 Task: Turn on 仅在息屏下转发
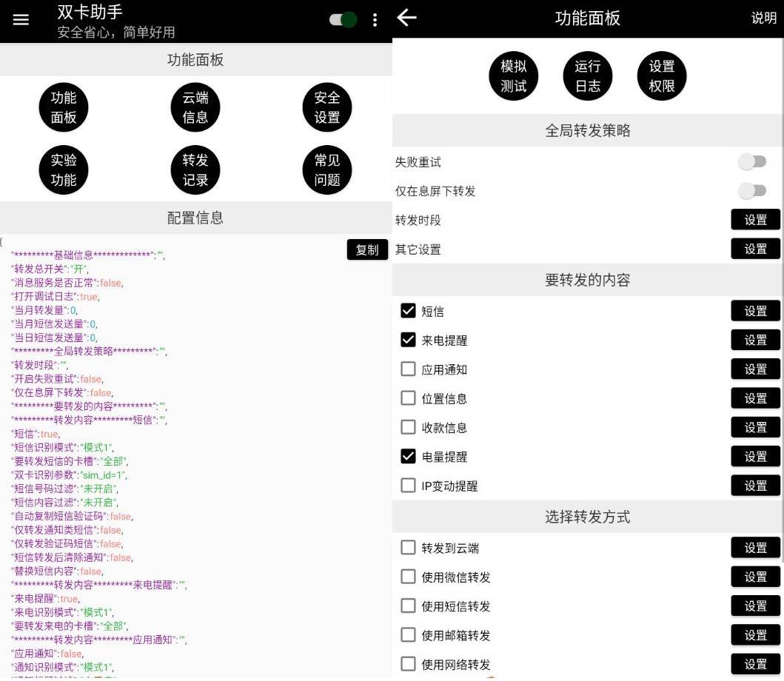pos(753,190)
